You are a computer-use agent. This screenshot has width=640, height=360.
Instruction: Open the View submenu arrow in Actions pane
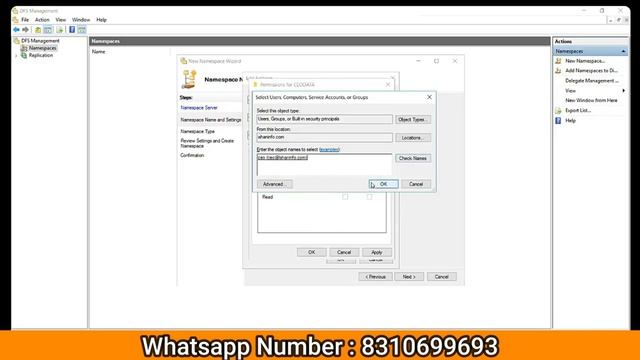[623, 91]
